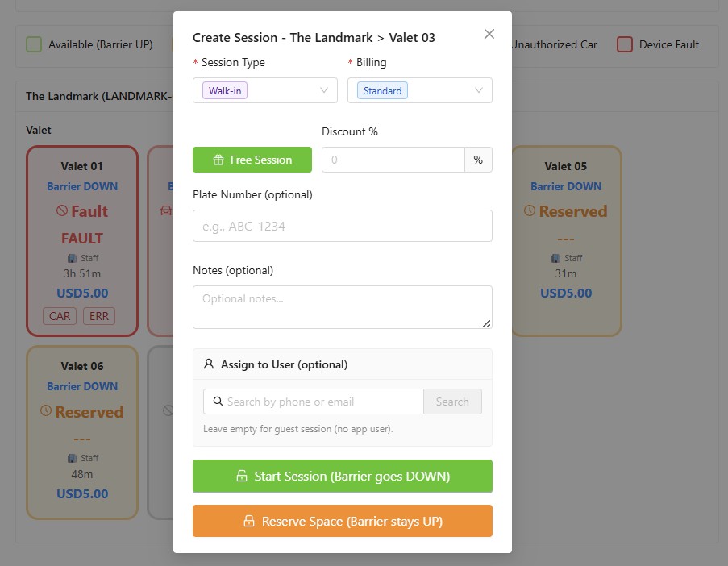Click the Walk-in tag in Session Type
The width and height of the screenshot is (728, 566).
click(225, 91)
